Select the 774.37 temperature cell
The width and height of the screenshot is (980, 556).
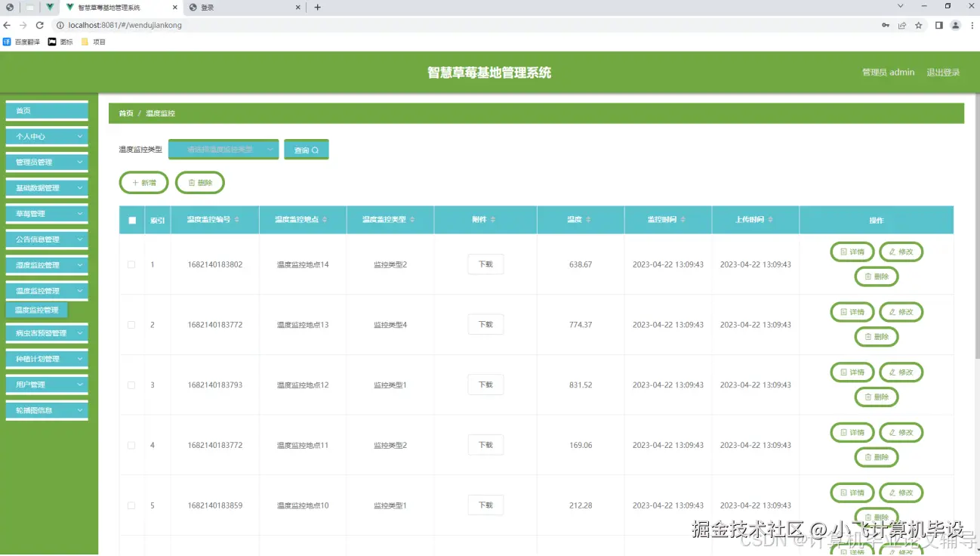tap(581, 325)
